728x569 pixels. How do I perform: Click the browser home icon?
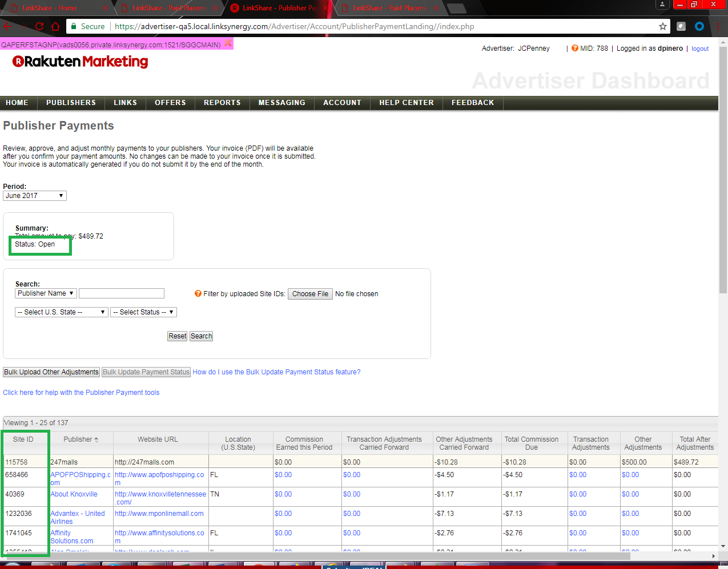click(55, 26)
